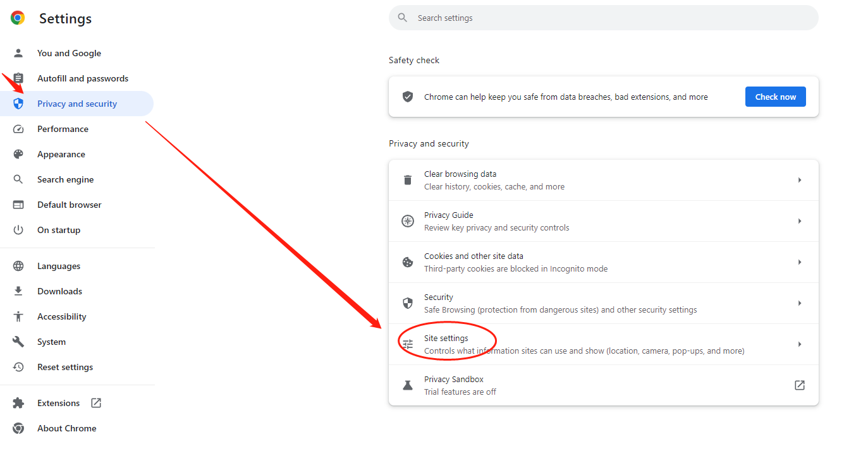Click 'Third-party cookies are blocked in Incognito mode'
Screen dimensions: 868x468
tap(516, 268)
